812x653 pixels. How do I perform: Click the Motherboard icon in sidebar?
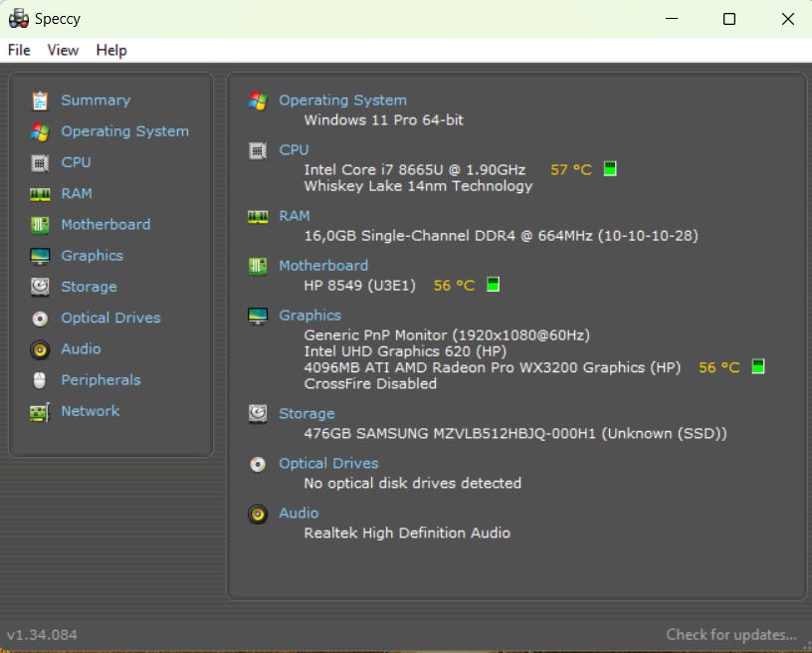click(x=40, y=225)
